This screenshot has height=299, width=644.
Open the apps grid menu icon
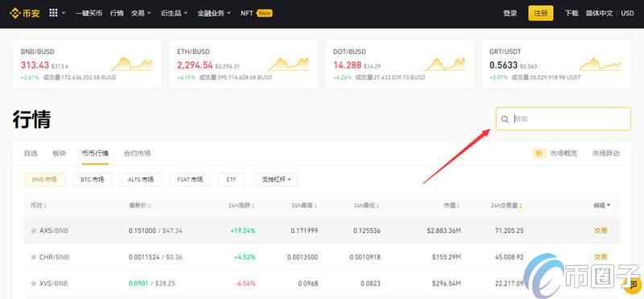(53, 13)
